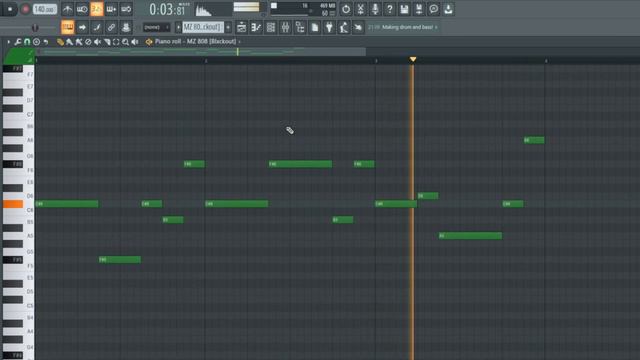The width and height of the screenshot is (640, 360).
Task: Select the Mute tool in piano roll
Action: tap(97, 42)
